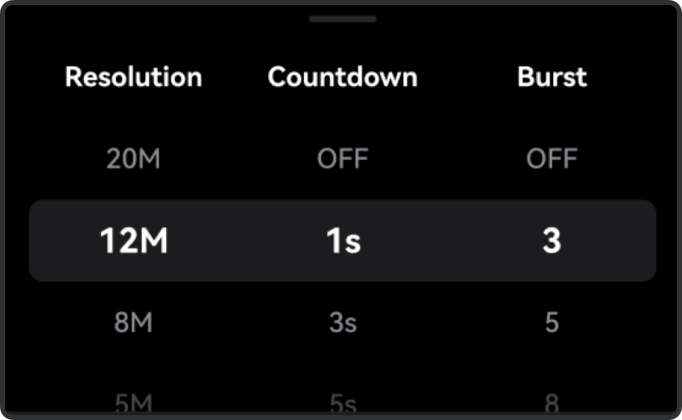Click the highlighted selection bar between 12M and 1s

click(240, 241)
